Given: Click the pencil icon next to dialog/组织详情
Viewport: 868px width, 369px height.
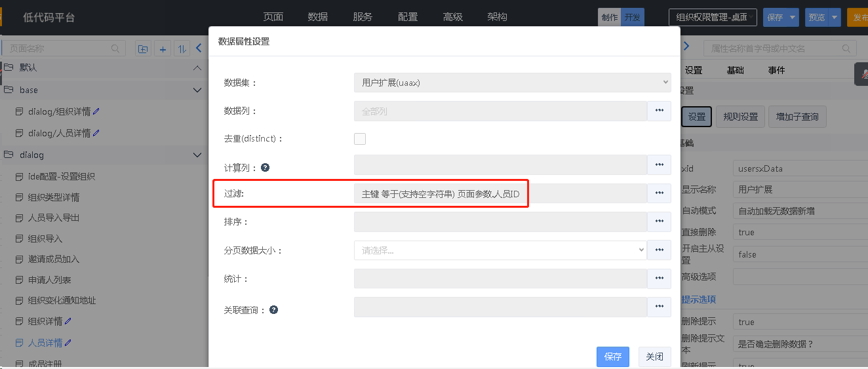Looking at the screenshot, I should (96, 111).
